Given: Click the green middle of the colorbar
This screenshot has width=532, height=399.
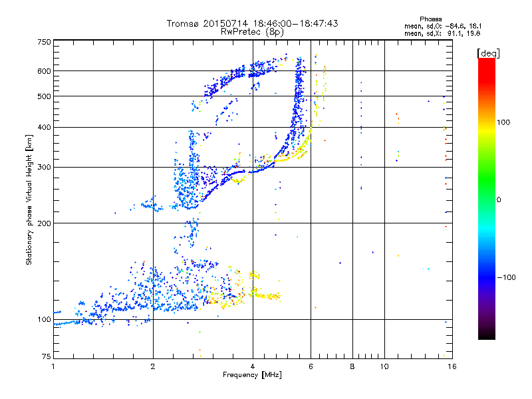Looking at the screenshot, I should tap(487, 180).
